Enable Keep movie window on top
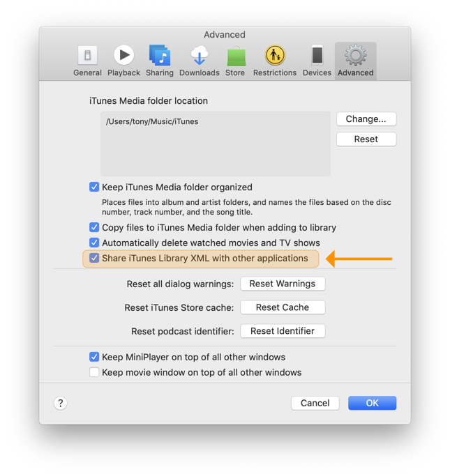 94,372
